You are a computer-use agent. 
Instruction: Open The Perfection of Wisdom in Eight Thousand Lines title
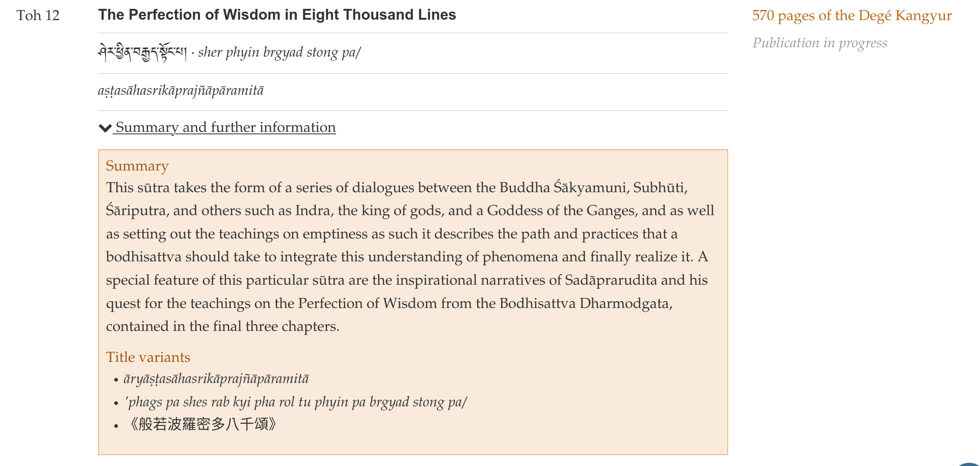pyautogui.click(x=277, y=15)
